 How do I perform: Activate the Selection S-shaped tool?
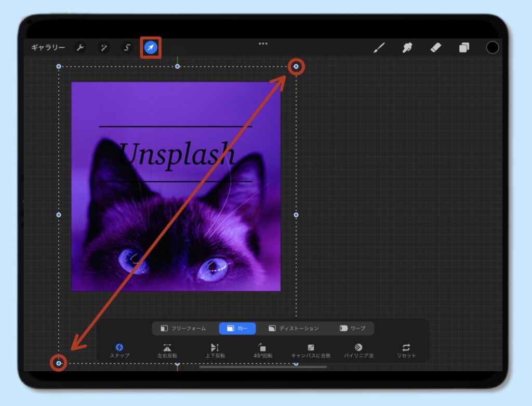[x=127, y=47]
